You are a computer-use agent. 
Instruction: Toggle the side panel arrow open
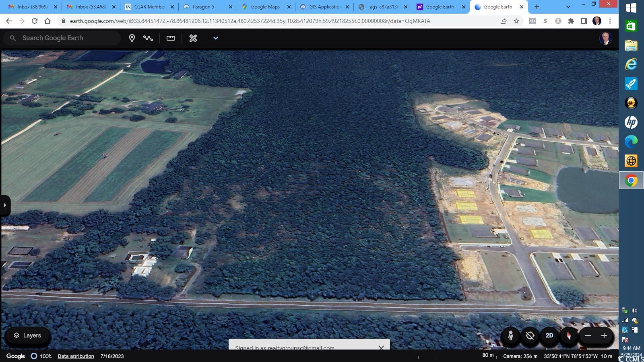[5, 205]
